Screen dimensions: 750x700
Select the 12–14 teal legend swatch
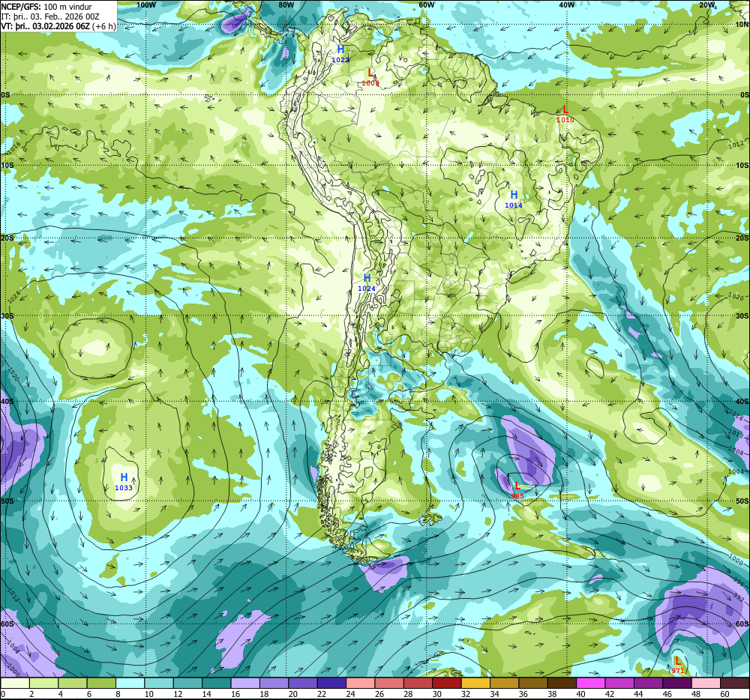coord(188,683)
